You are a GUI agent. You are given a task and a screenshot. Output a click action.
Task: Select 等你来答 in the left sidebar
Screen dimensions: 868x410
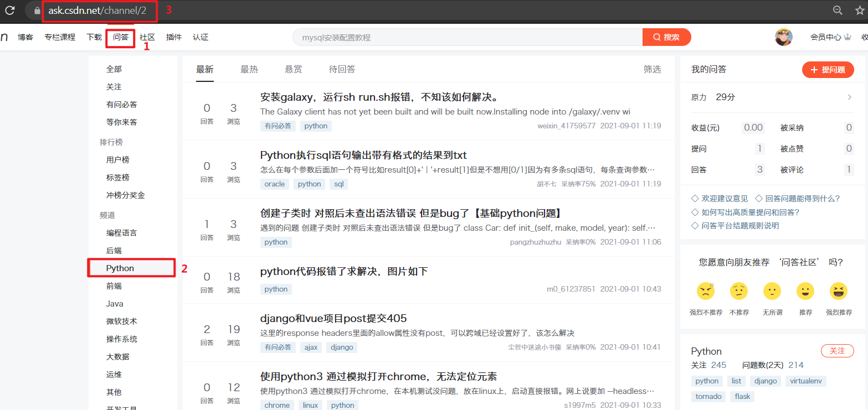[122, 122]
